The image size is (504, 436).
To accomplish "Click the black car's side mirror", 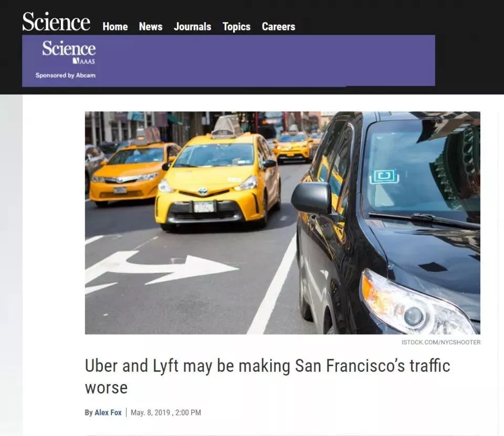I will click(x=311, y=198).
